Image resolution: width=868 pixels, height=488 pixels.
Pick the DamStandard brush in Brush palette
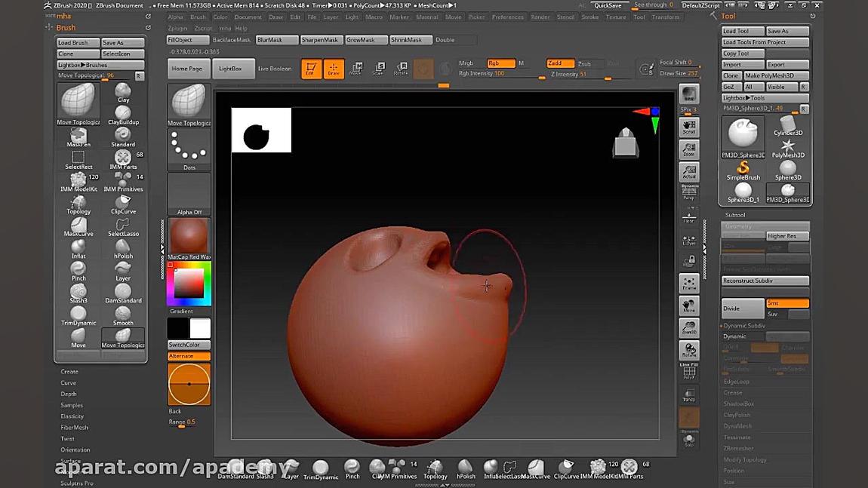(x=123, y=293)
